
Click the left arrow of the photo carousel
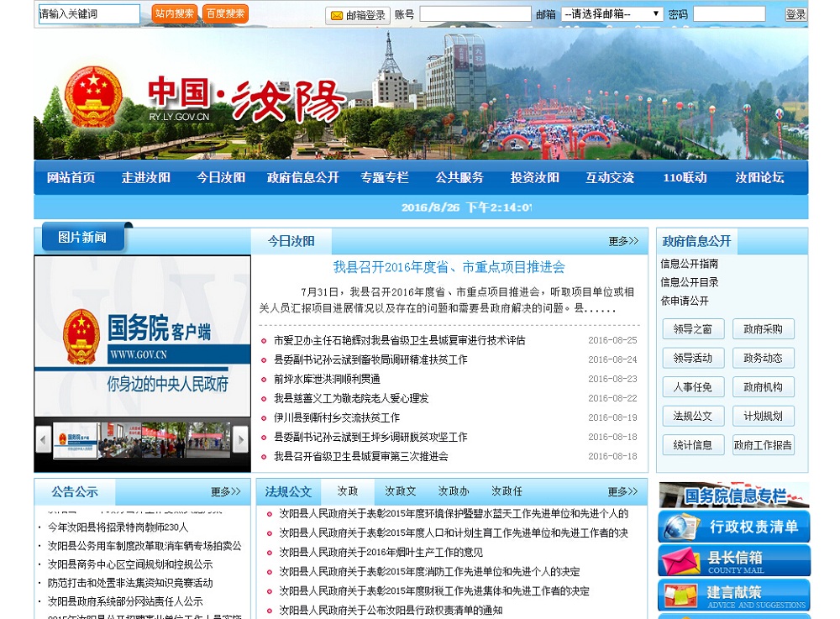point(43,440)
